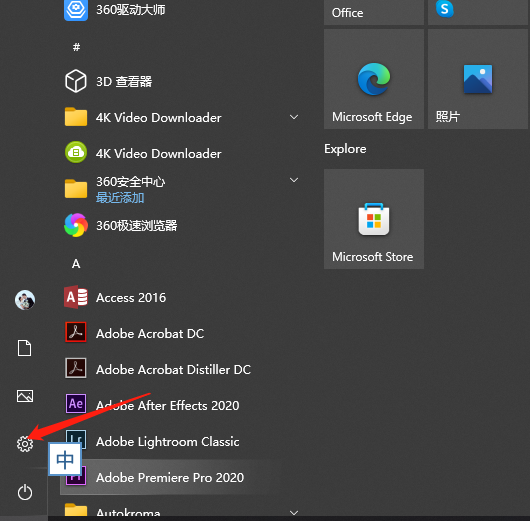Viewport: 530px width, 521px height.
Task: Click 360极速浏览器 text label
Action: point(137,226)
